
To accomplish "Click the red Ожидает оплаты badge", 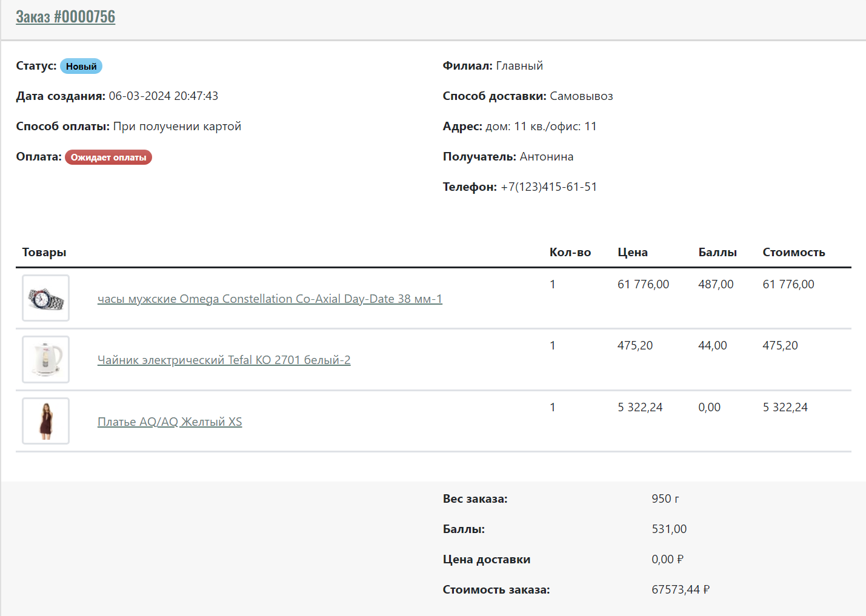I will [108, 157].
